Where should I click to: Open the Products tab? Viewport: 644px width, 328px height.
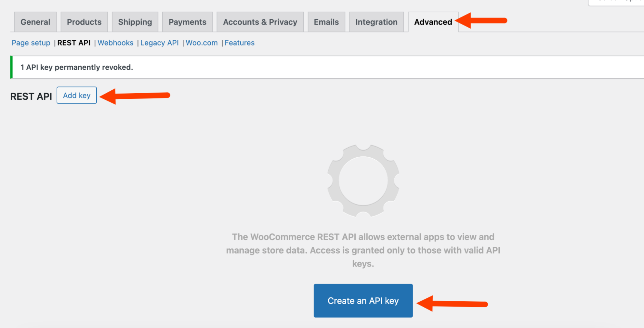84,22
